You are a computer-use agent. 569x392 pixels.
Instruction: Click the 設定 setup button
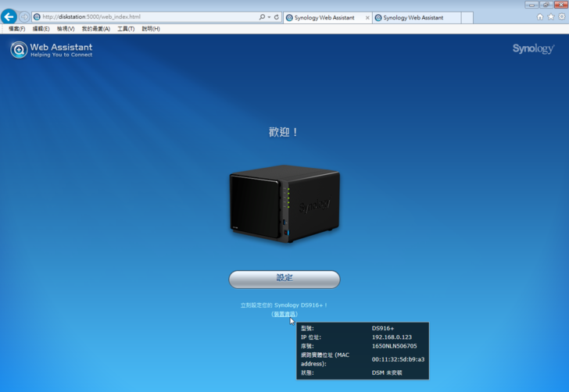284,280
